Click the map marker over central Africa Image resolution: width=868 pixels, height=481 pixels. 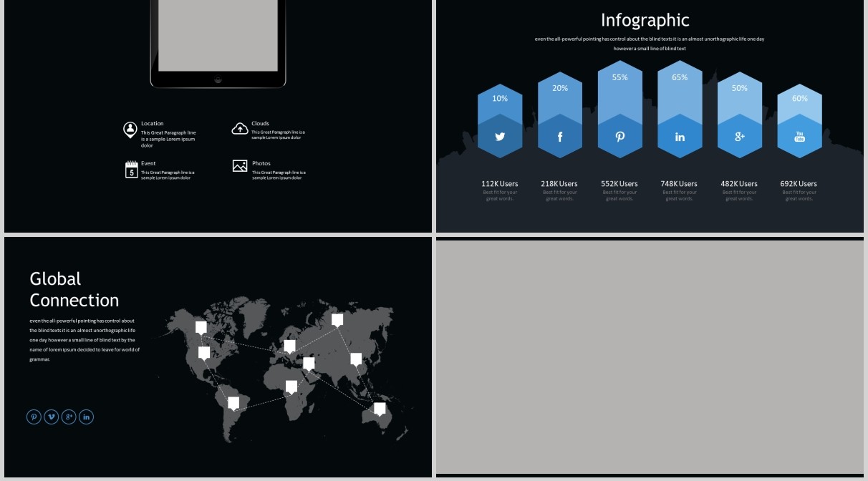click(x=291, y=387)
